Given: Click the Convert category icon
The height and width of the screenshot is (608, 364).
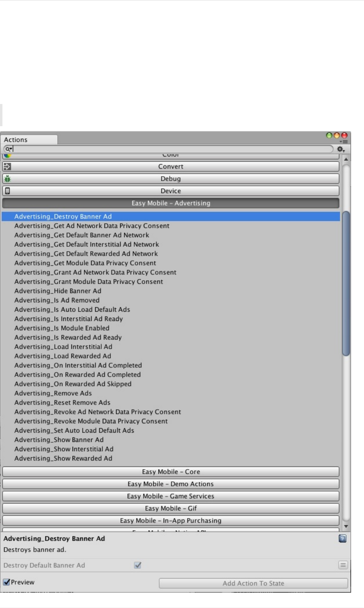Looking at the screenshot, I should tap(7, 167).
